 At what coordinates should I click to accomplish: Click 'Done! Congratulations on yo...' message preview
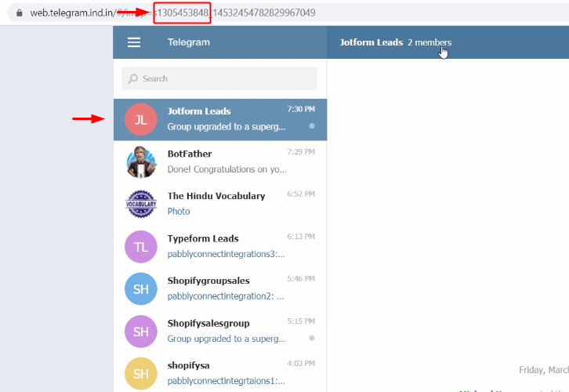tap(227, 169)
